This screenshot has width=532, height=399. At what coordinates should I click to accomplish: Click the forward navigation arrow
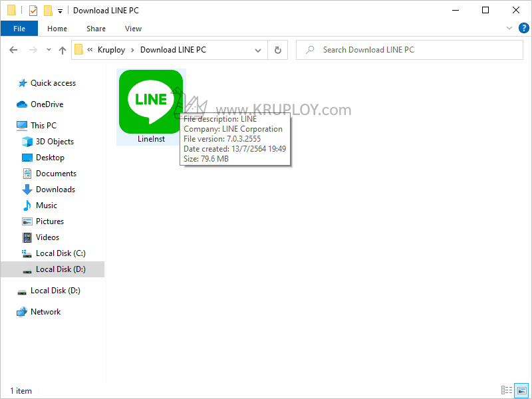point(33,50)
